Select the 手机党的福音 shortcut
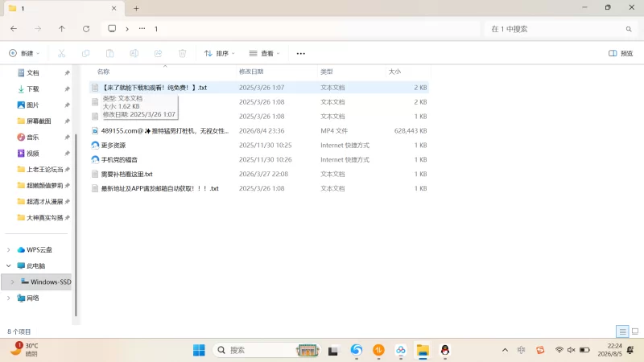The width and height of the screenshot is (644, 362). coord(259,159)
